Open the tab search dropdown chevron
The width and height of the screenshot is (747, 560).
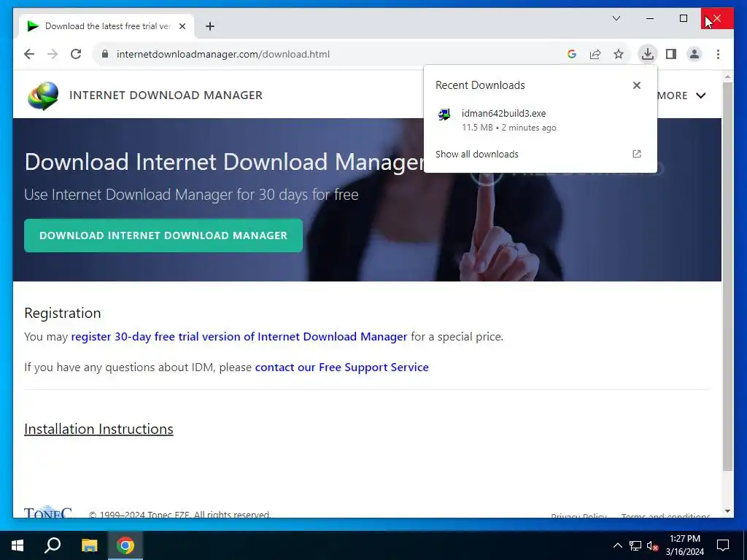(616, 18)
